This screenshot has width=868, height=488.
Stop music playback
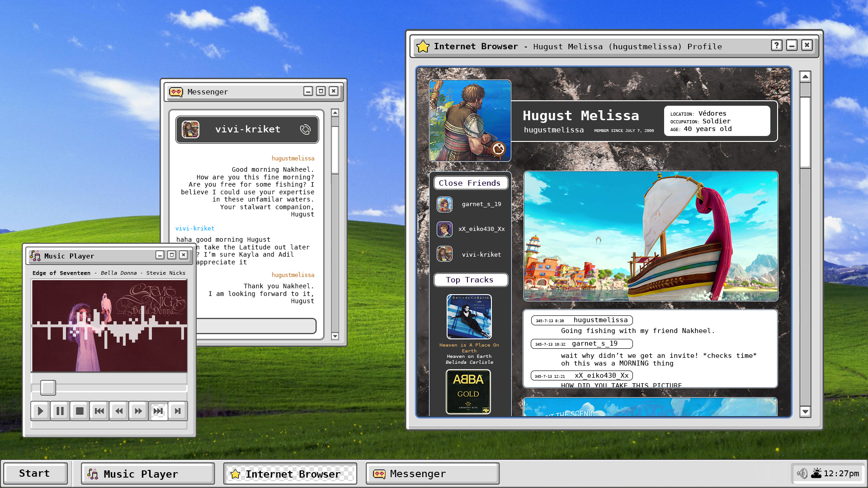tap(80, 411)
